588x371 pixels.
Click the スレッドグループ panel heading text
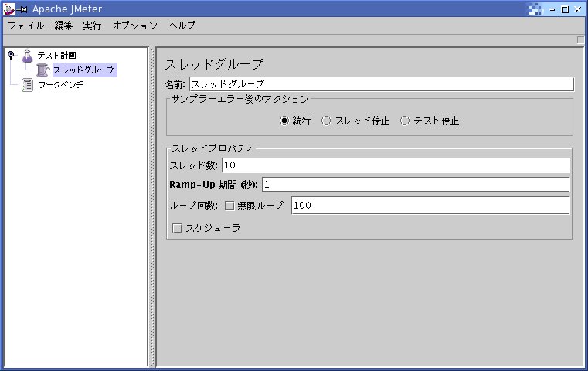[x=214, y=64]
